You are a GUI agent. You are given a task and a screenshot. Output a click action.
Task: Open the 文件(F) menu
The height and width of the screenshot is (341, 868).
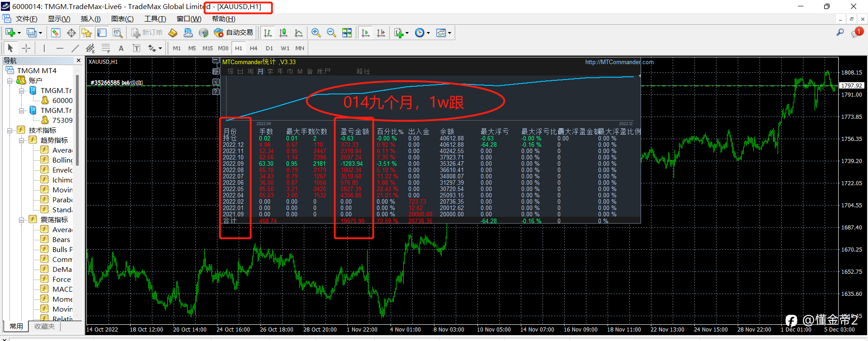26,19
